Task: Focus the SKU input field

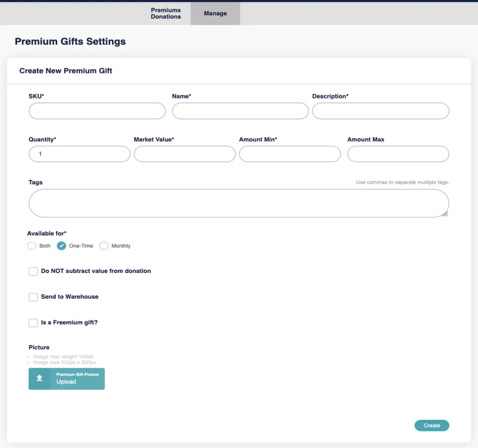Action: tap(97, 111)
